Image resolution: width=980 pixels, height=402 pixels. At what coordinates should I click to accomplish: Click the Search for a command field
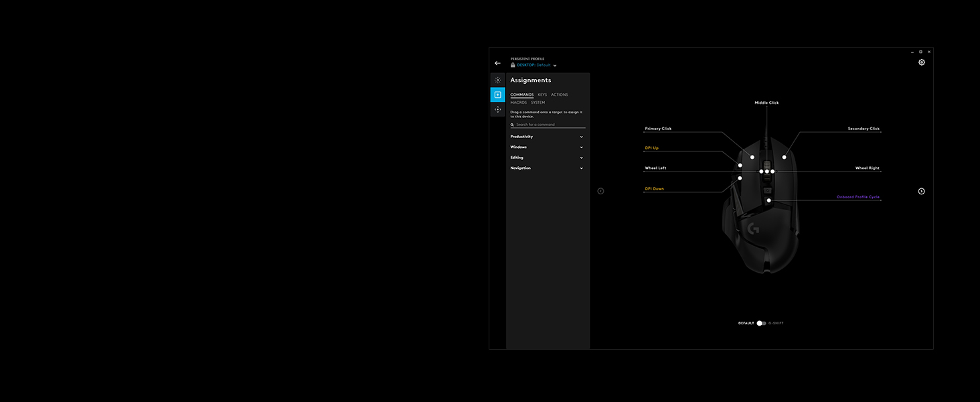[x=549, y=125]
